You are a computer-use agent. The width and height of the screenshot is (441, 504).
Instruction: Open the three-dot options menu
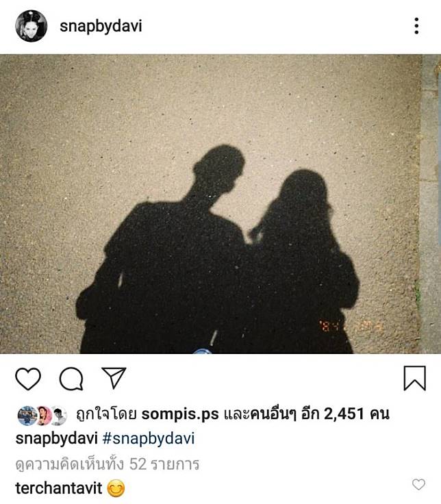(x=416, y=26)
